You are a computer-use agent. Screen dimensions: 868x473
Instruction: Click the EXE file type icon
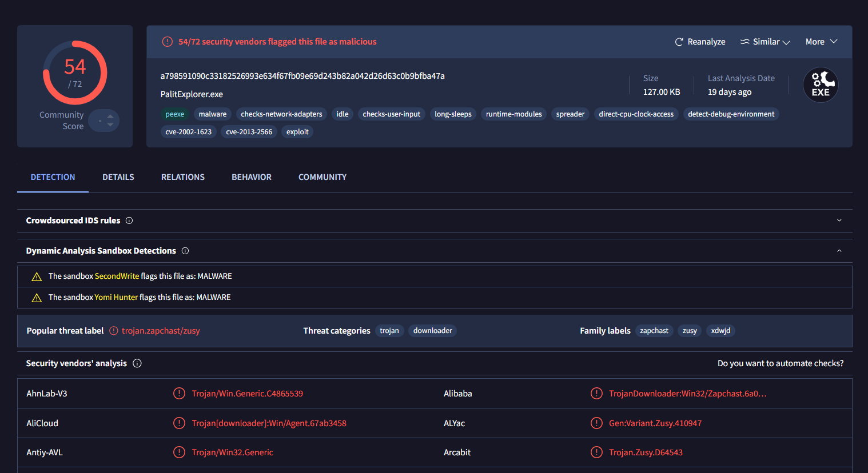[x=821, y=85]
